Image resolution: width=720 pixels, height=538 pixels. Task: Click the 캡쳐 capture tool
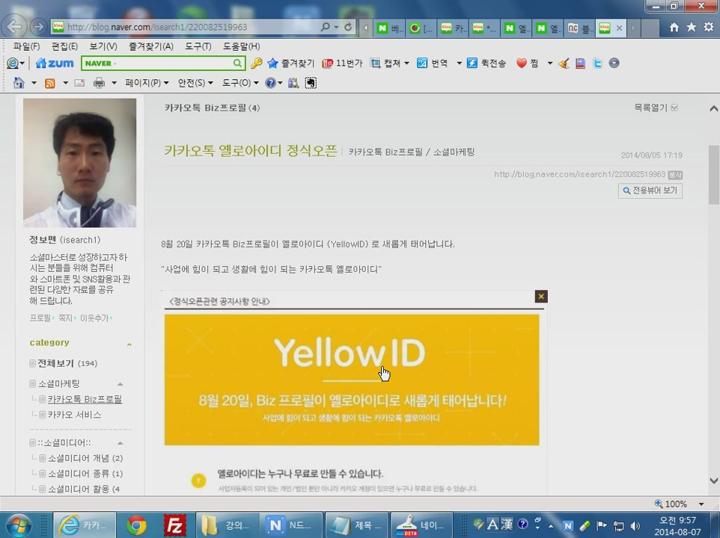385,63
